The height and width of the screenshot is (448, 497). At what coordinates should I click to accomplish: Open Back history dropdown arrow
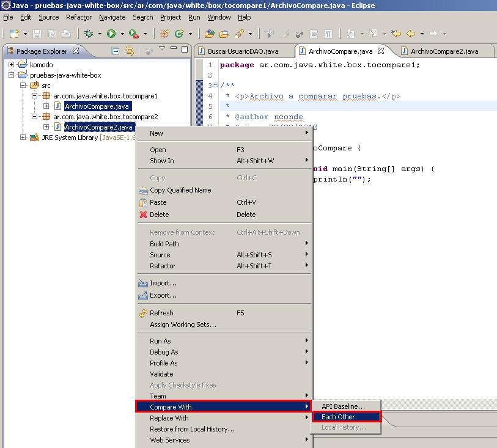point(422,34)
